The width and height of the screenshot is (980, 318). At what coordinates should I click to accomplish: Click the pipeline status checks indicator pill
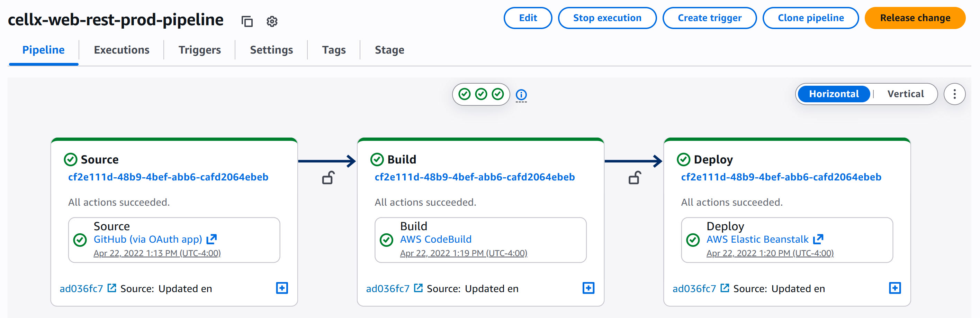point(481,94)
